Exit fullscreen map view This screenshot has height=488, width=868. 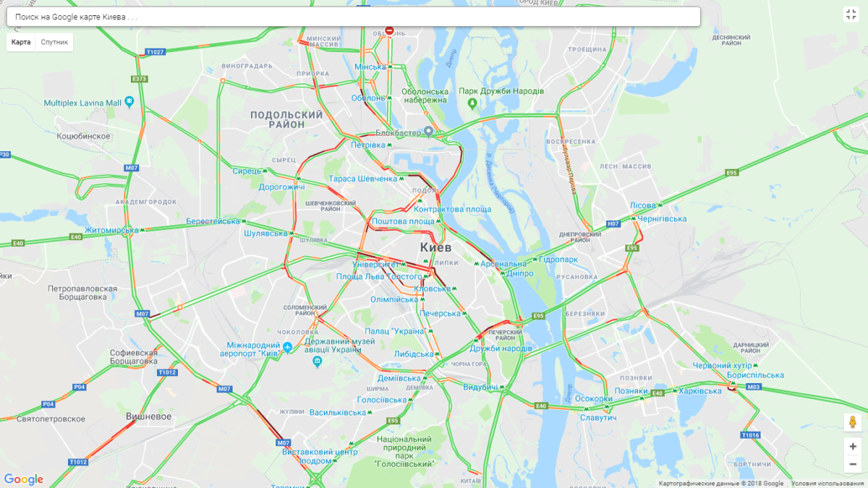851,15
